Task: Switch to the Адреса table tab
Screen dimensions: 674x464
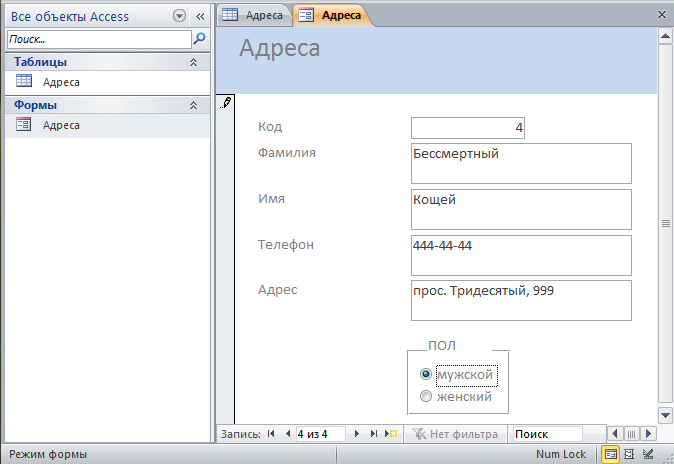Action: [254, 15]
